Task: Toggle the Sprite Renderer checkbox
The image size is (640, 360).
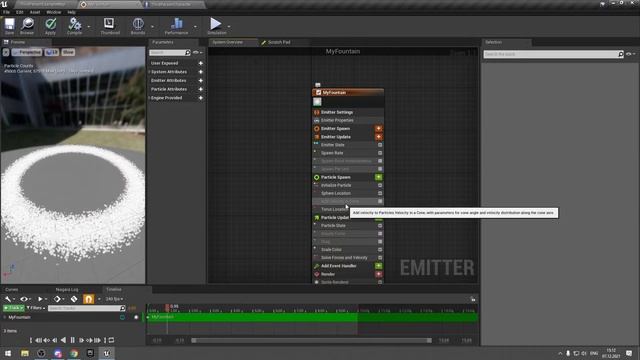Action: (x=380, y=282)
